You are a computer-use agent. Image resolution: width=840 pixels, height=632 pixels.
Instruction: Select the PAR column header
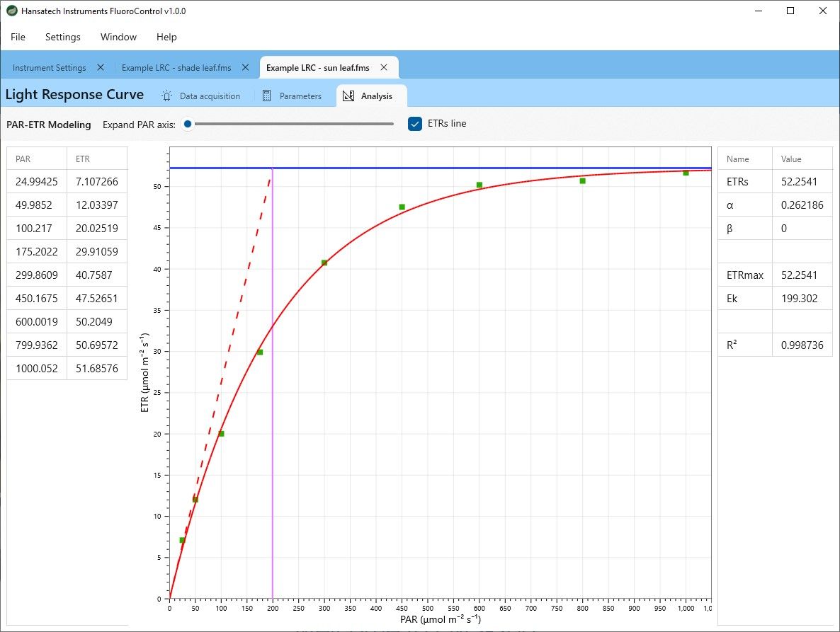(x=37, y=159)
